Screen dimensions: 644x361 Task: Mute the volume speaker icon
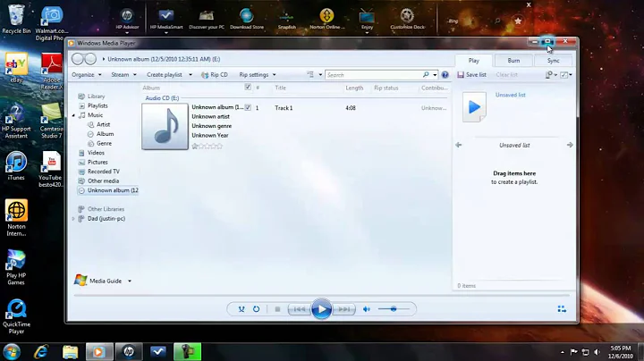click(367, 309)
